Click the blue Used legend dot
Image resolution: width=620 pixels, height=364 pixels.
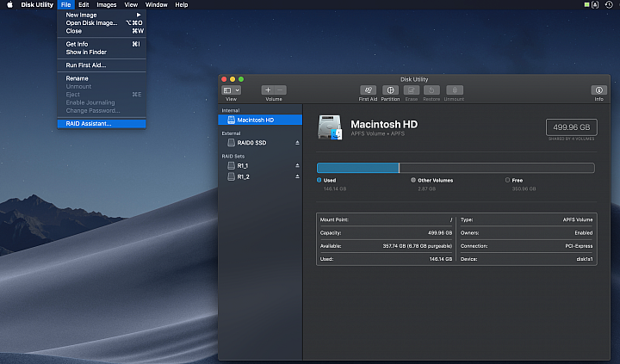[x=319, y=180]
